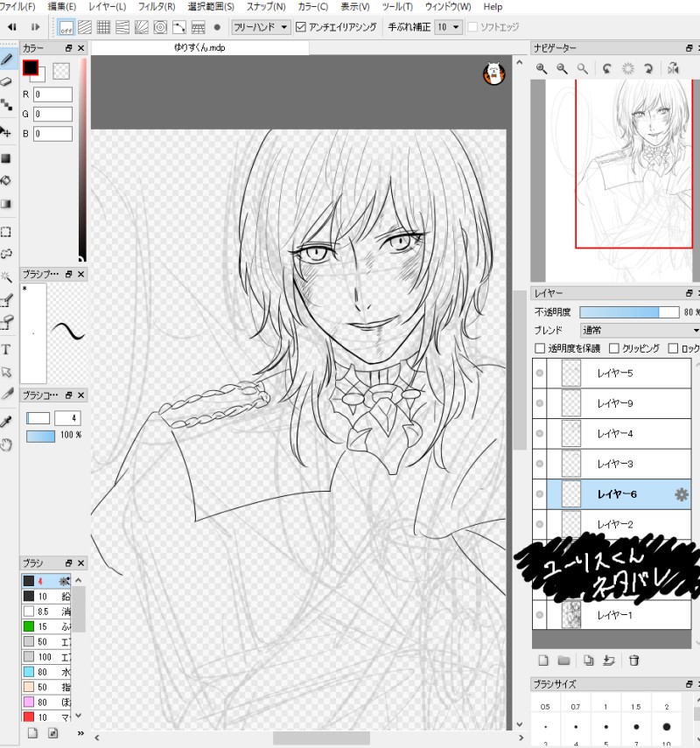This screenshot has height=748, width=700.
Task: Open settings gear for レイヤー6
Action: point(682,494)
